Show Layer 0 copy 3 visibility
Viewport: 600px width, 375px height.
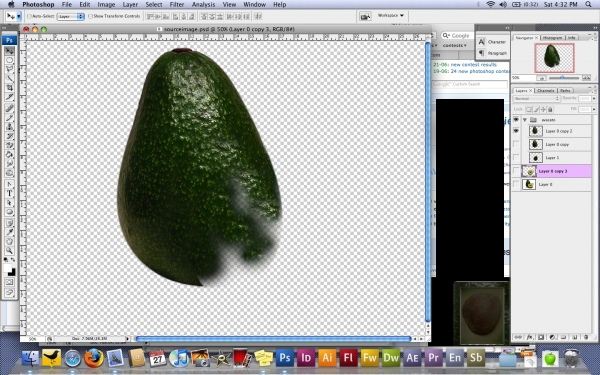point(516,171)
